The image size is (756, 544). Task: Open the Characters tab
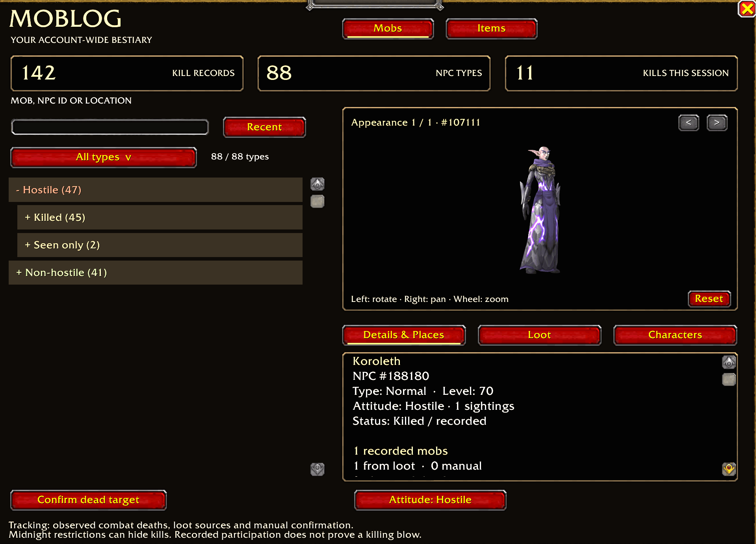675,335
